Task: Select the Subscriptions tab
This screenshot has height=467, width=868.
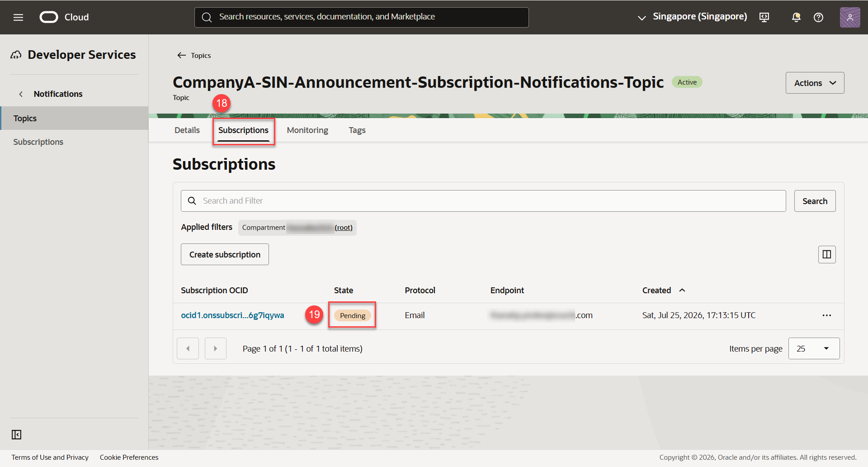Action: 243,130
